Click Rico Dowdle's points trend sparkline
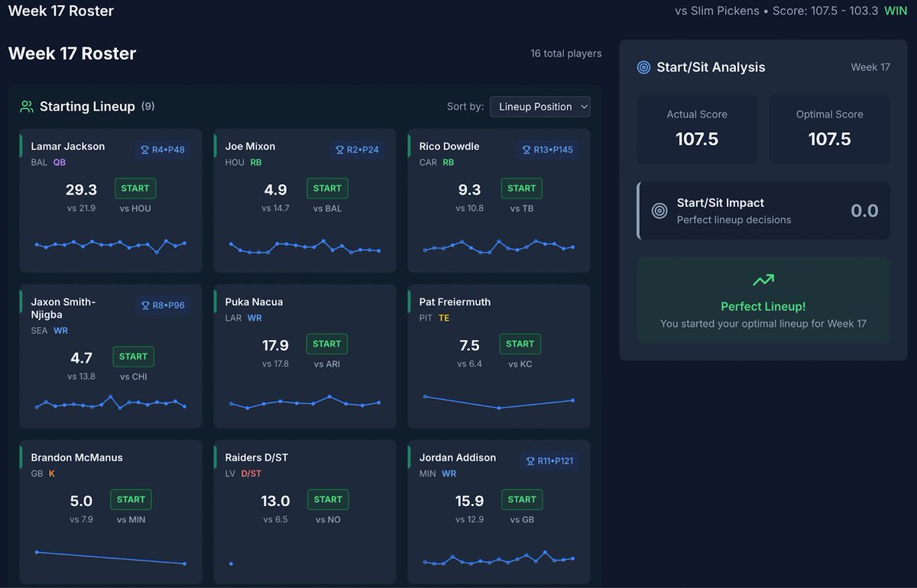The width and height of the screenshot is (917, 588). click(499, 246)
